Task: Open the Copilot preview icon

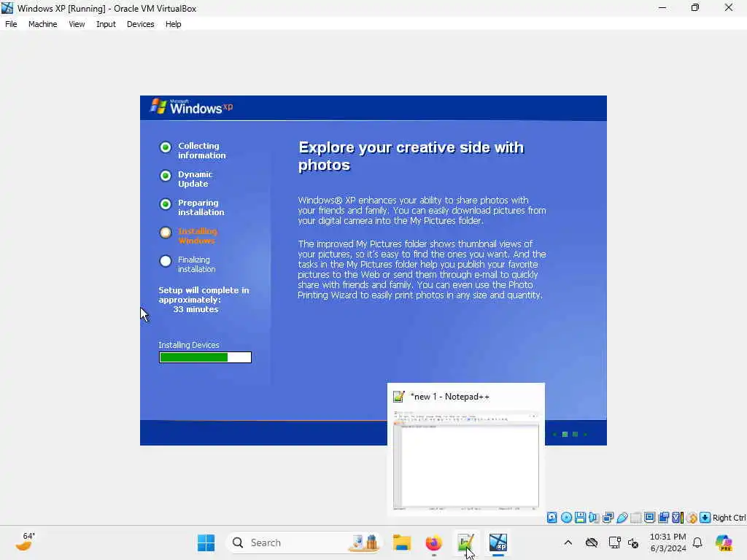Action: (724, 542)
